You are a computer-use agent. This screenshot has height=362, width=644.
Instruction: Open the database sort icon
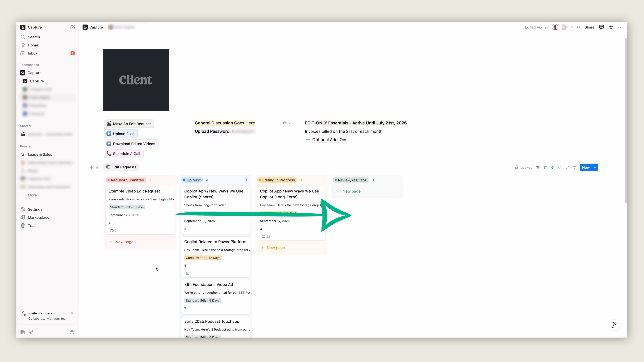(545, 167)
